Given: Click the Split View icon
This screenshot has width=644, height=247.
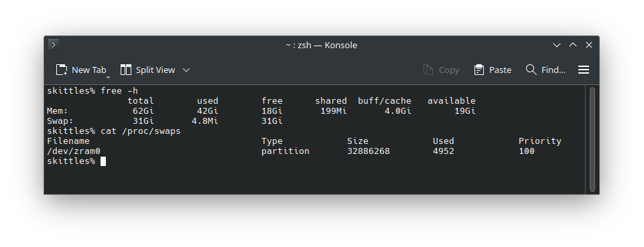Looking at the screenshot, I should [x=126, y=70].
